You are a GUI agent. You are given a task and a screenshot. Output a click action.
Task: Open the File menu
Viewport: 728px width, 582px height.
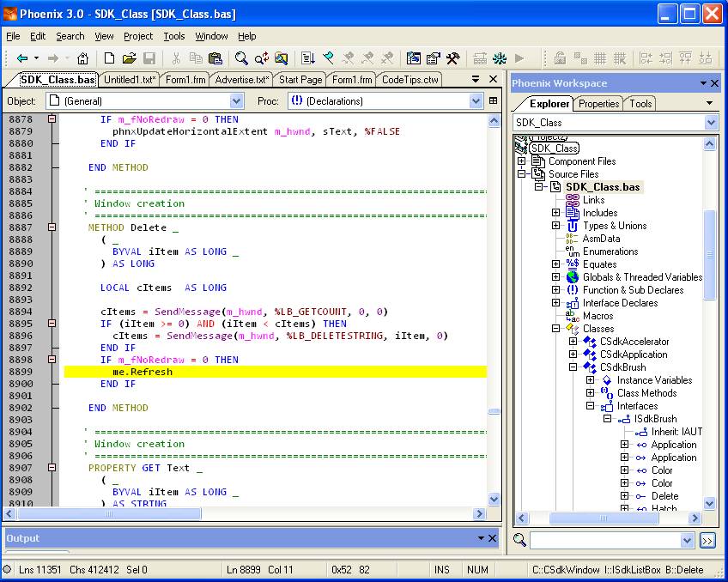[x=13, y=36]
